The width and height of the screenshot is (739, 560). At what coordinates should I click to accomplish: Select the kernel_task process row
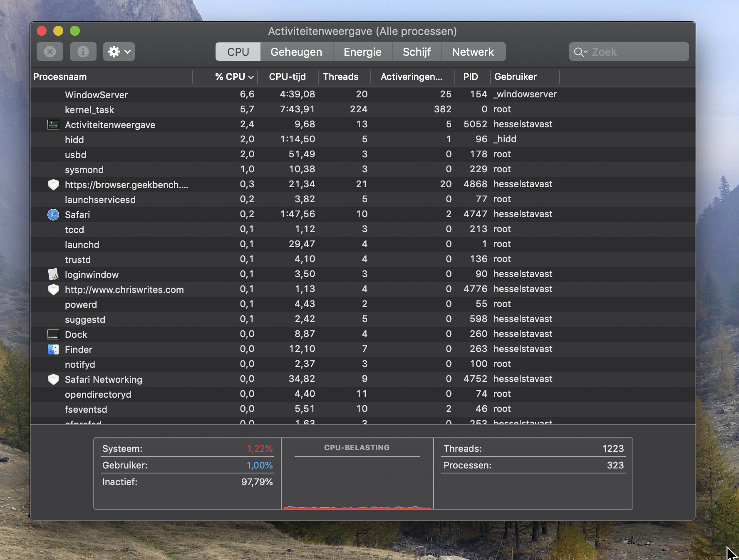[x=363, y=109]
